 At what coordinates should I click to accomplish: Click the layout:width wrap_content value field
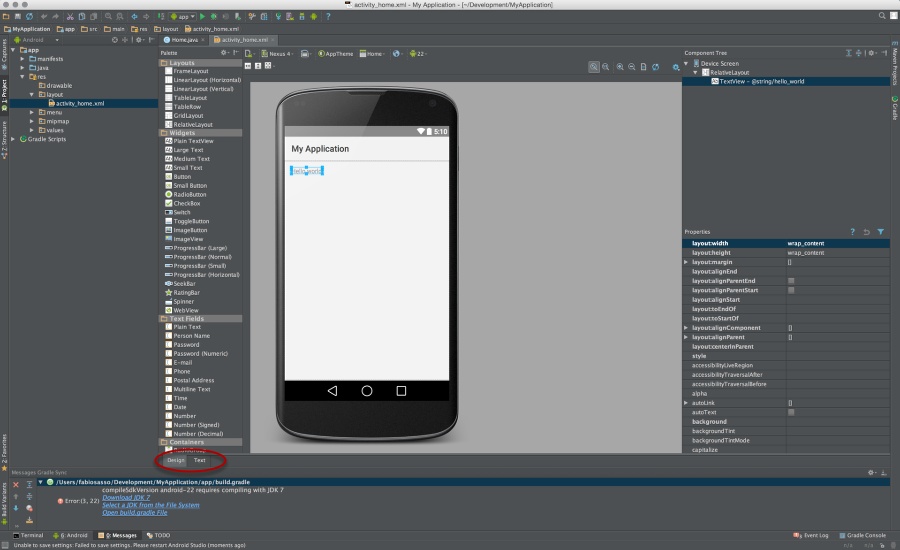837,243
